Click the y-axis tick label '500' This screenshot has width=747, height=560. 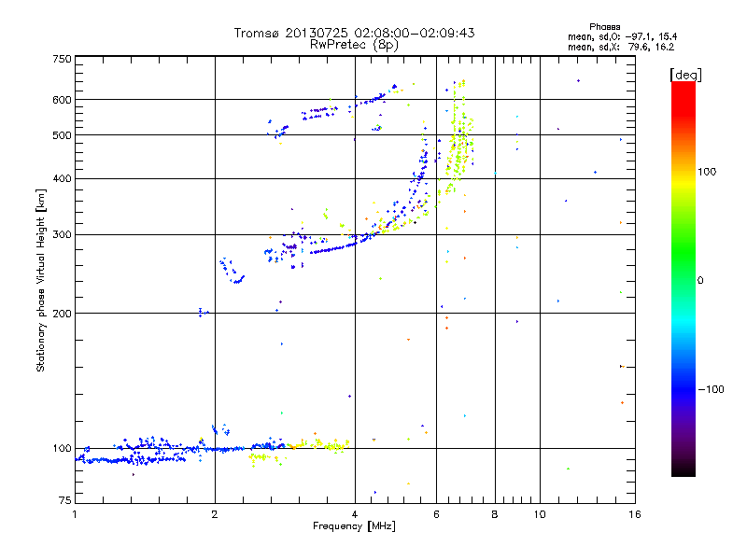[x=63, y=135]
